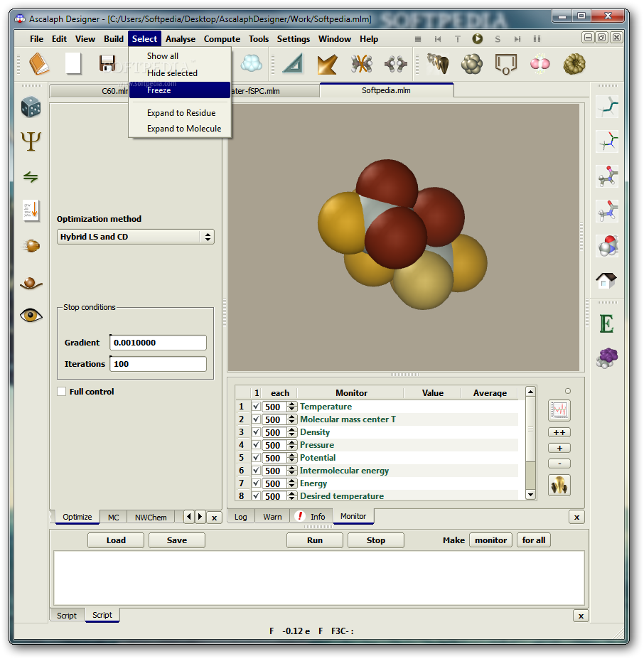Enable the Full control checkbox
The image size is (644, 659).
61,391
